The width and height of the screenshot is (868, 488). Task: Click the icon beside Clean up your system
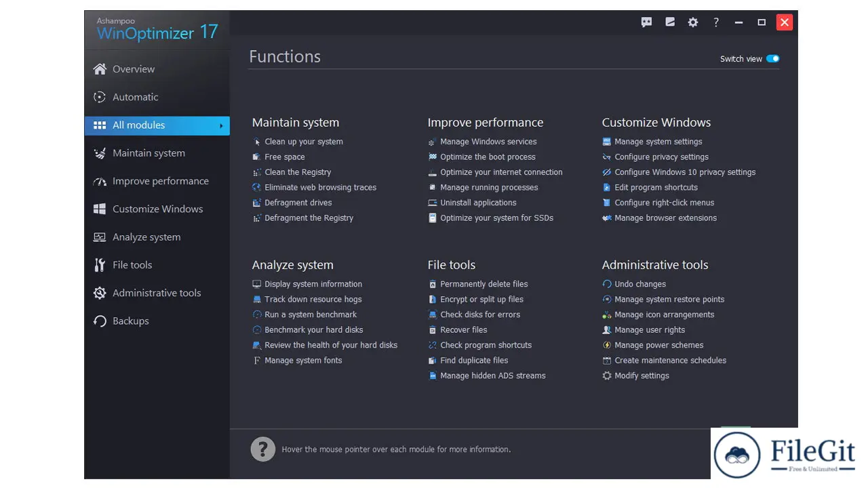(x=257, y=142)
